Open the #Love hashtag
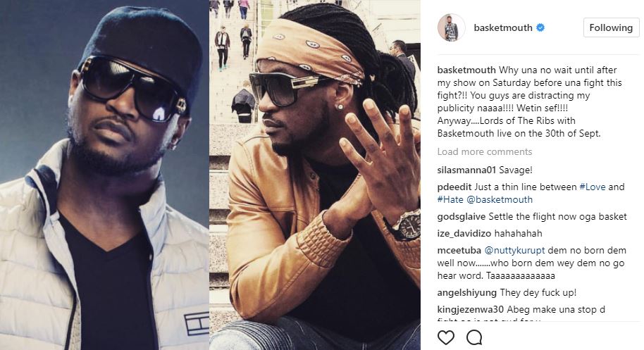This screenshot has width=644, height=350. 593,187
